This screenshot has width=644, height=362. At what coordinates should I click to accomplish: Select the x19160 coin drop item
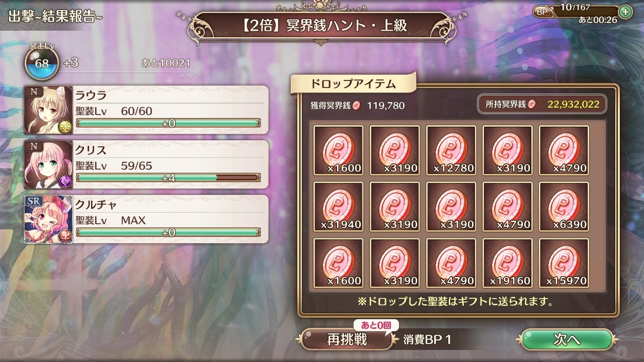tap(507, 263)
